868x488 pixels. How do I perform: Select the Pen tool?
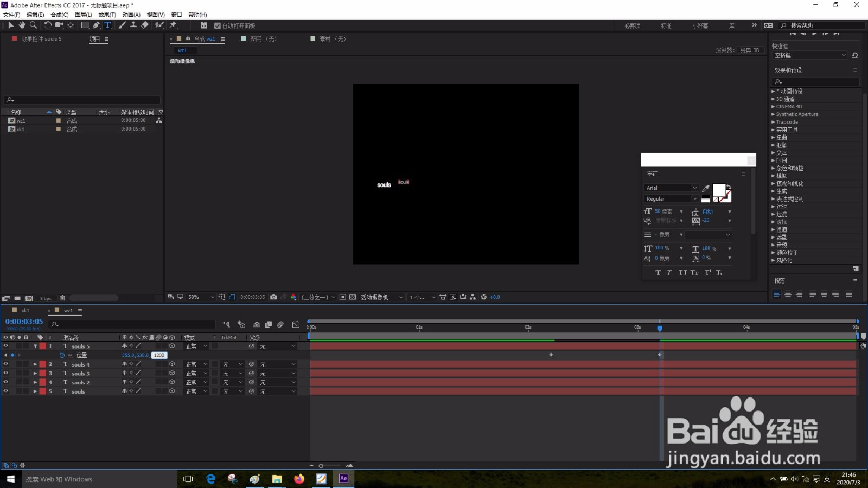[97, 25]
